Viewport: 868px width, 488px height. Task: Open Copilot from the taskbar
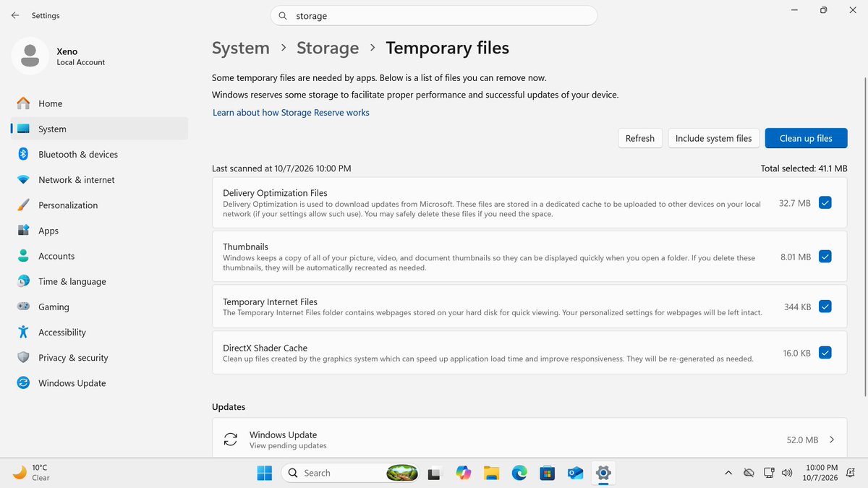click(464, 473)
